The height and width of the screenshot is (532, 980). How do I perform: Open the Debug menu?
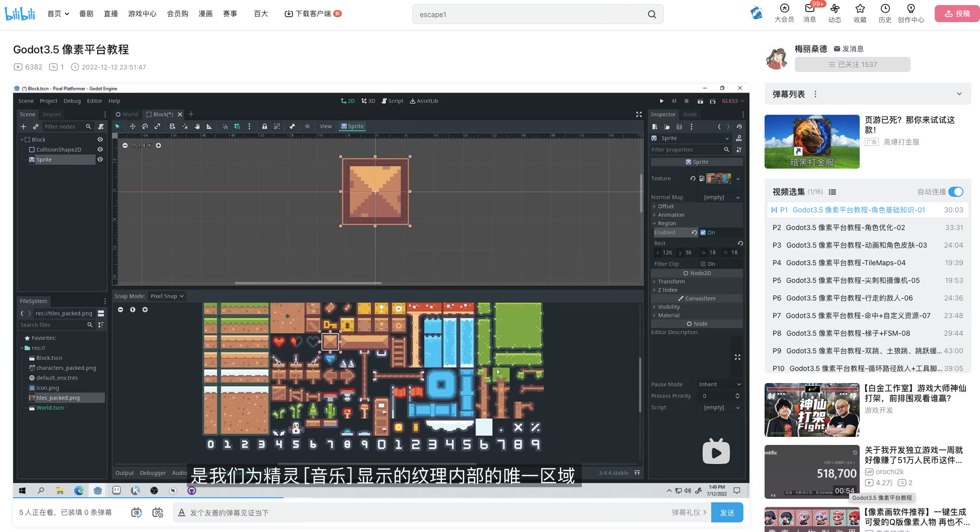pos(72,101)
